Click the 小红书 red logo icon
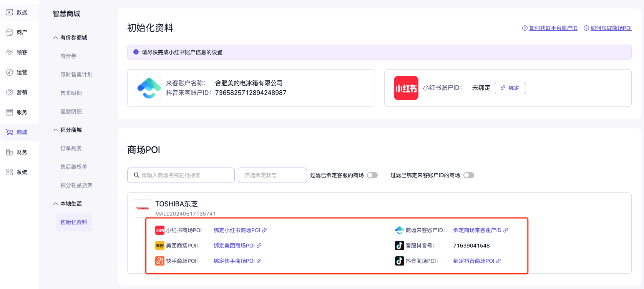This screenshot has width=644, height=289. pos(406,88)
